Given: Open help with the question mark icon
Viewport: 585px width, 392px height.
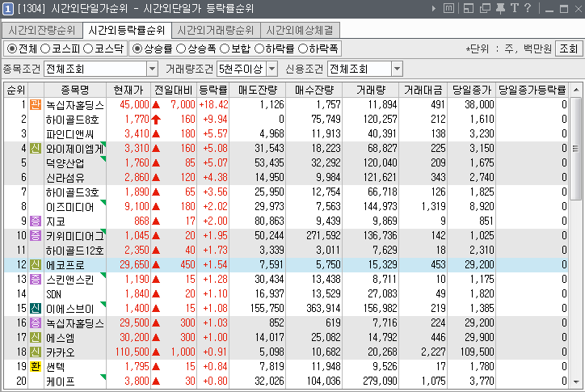Looking at the screenshot, I should point(527,8).
